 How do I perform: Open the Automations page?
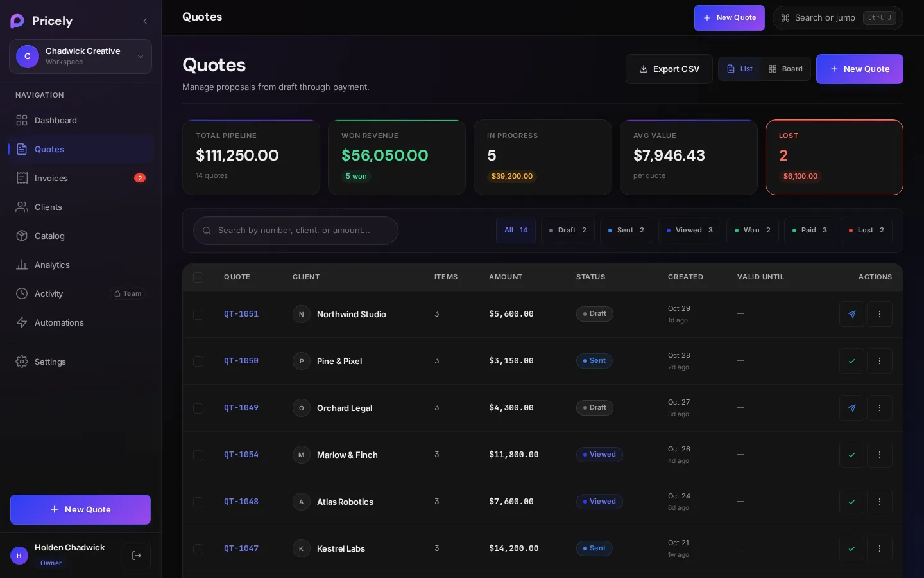tap(80, 322)
